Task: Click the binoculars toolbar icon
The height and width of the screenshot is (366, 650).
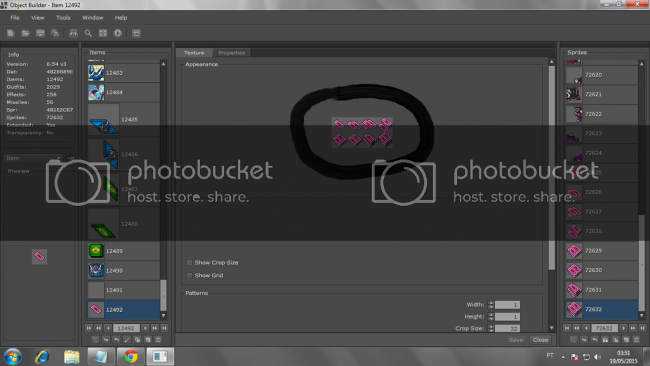Action: click(x=73, y=33)
